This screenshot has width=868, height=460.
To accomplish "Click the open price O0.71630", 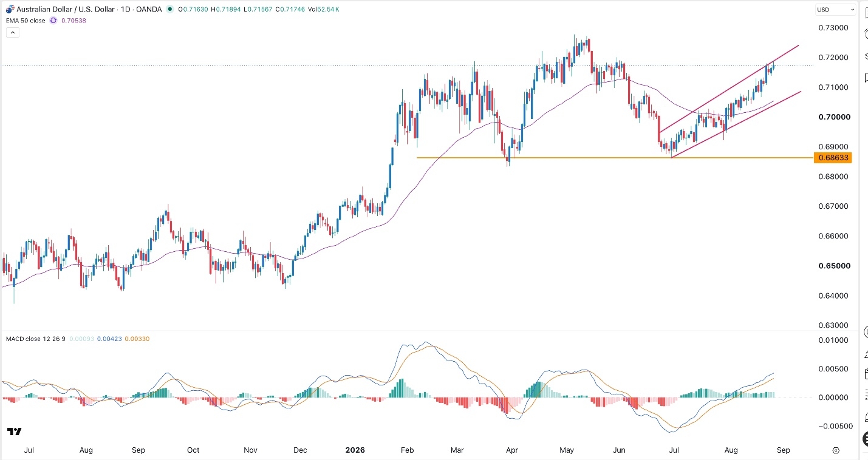I will click(x=193, y=9).
